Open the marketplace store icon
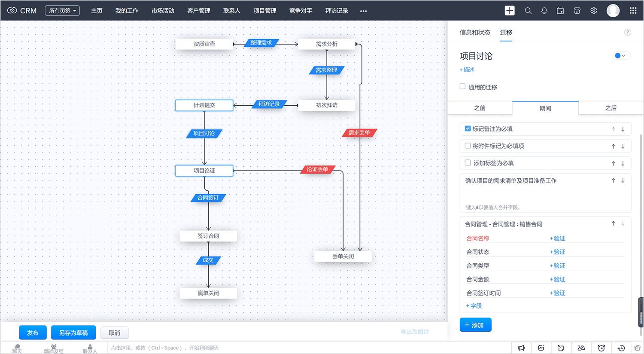Image resolution: width=644 pixels, height=354 pixels. (577, 11)
